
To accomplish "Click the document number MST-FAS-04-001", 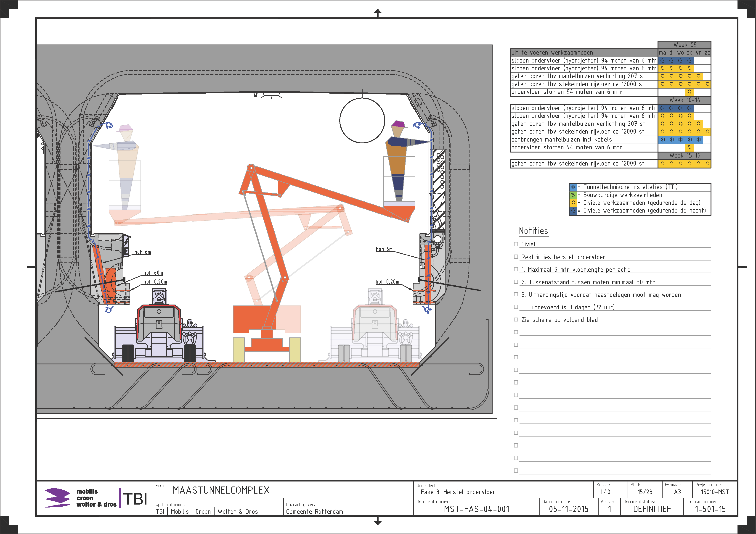I will (x=476, y=509).
